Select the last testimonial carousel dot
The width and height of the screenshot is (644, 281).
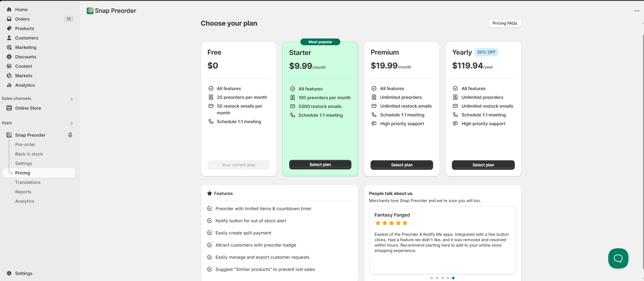coord(453,278)
